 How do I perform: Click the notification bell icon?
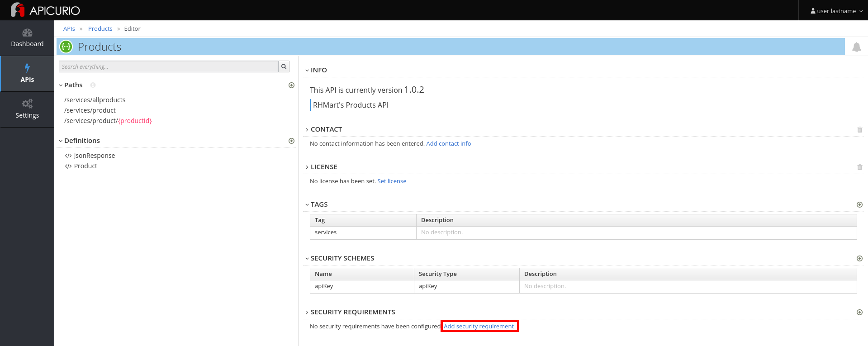(856, 47)
